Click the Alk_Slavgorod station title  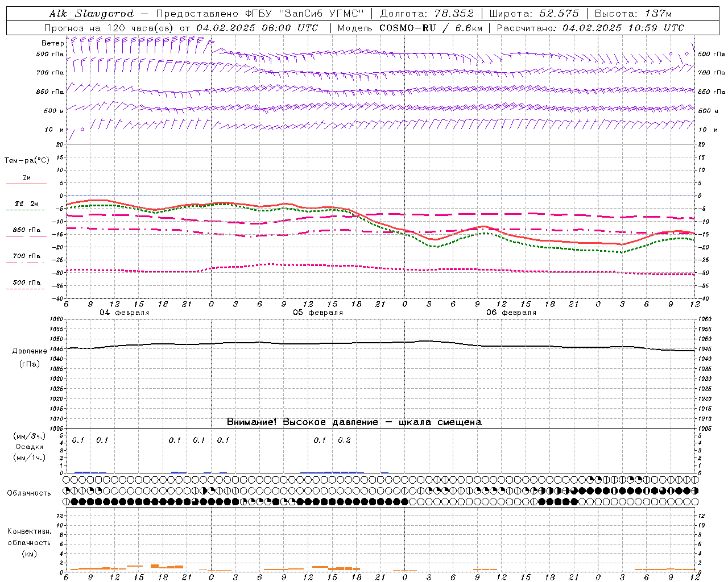click(92, 14)
